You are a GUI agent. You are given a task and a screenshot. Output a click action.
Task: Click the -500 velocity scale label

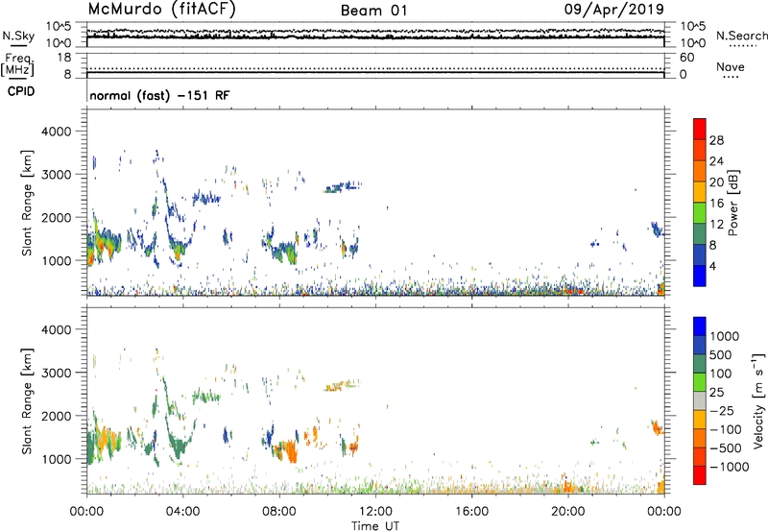[x=726, y=448]
